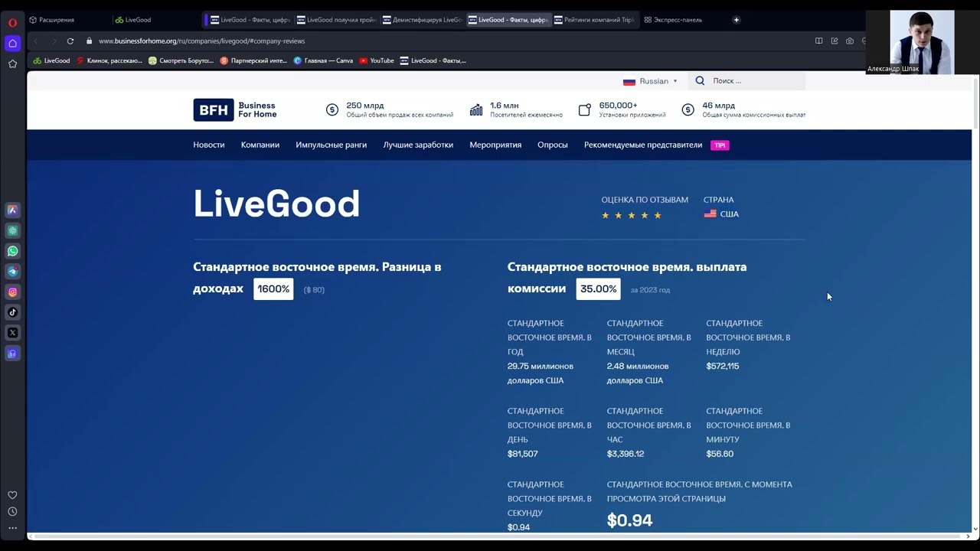
Task: Open Telegram in the sidebar
Action: pyautogui.click(x=12, y=272)
